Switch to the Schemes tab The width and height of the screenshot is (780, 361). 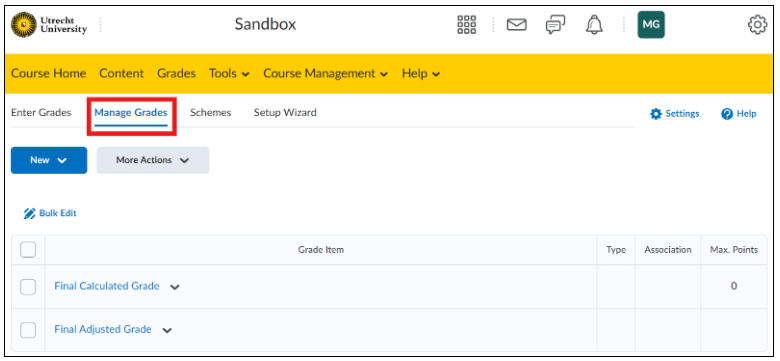point(210,112)
